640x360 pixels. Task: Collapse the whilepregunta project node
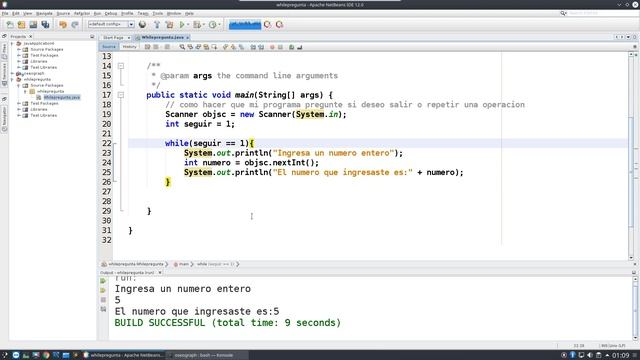tap(12, 80)
